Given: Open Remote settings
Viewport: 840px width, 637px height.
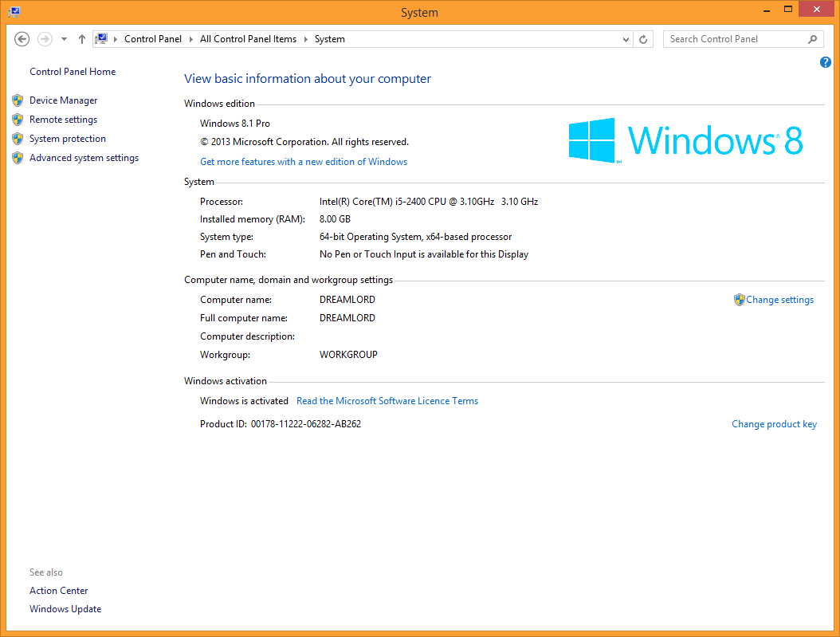Looking at the screenshot, I should point(63,120).
